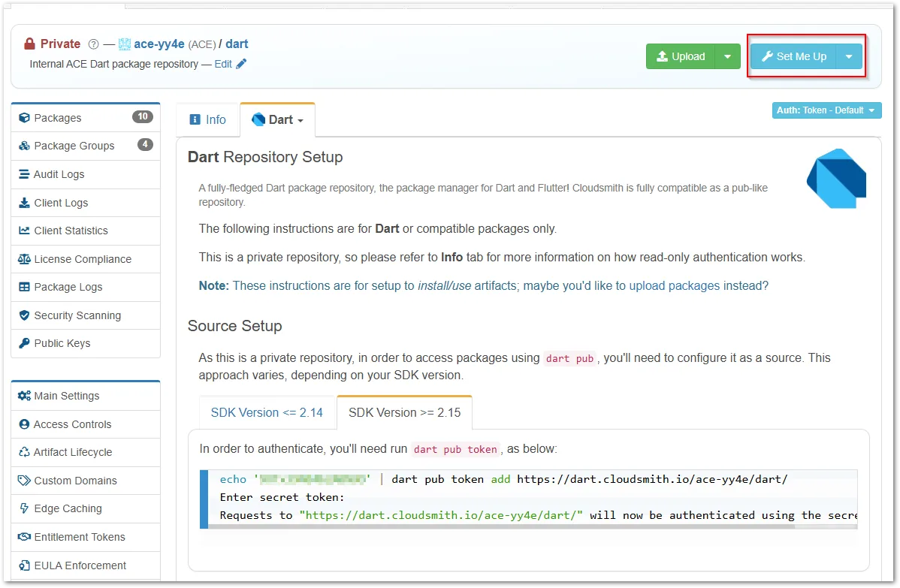Image resolution: width=900 pixels, height=588 pixels.
Task: Click the Edge Caching lightning icon
Action: [x=24, y=508]
